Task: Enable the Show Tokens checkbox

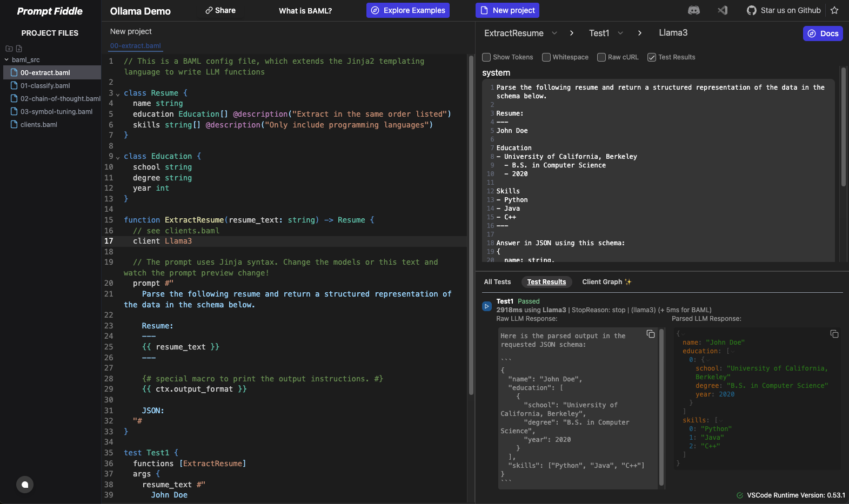Action: pyautogui.click(x=486, y=57)
